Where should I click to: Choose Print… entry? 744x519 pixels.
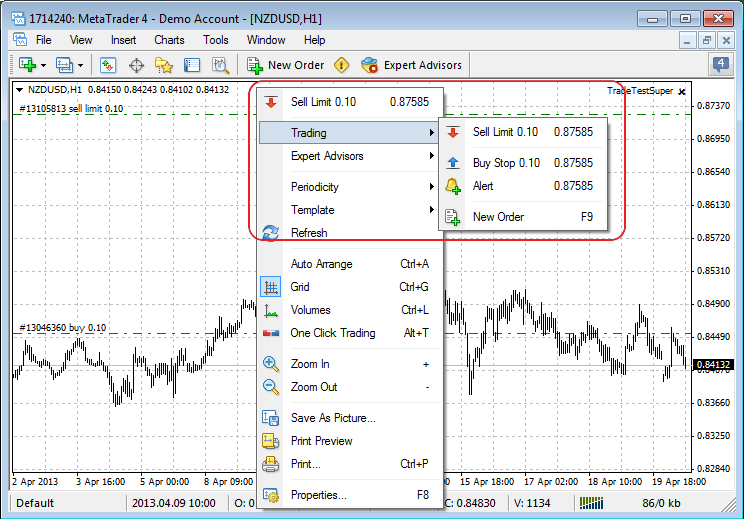[x=349, y=464]
